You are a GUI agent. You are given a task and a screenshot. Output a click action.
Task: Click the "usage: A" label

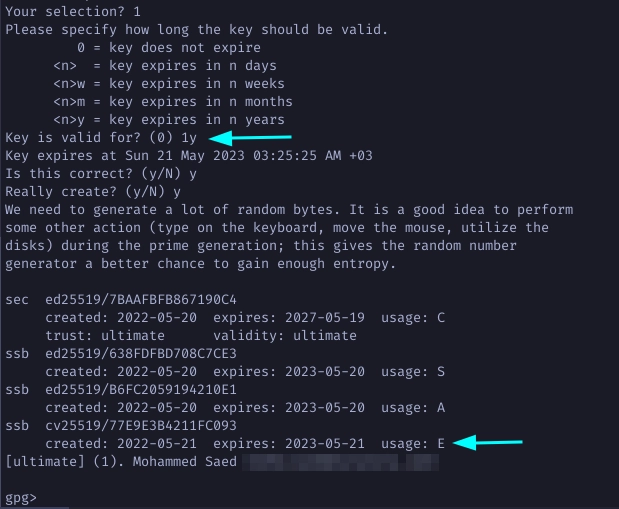click(x=410, y=407)
